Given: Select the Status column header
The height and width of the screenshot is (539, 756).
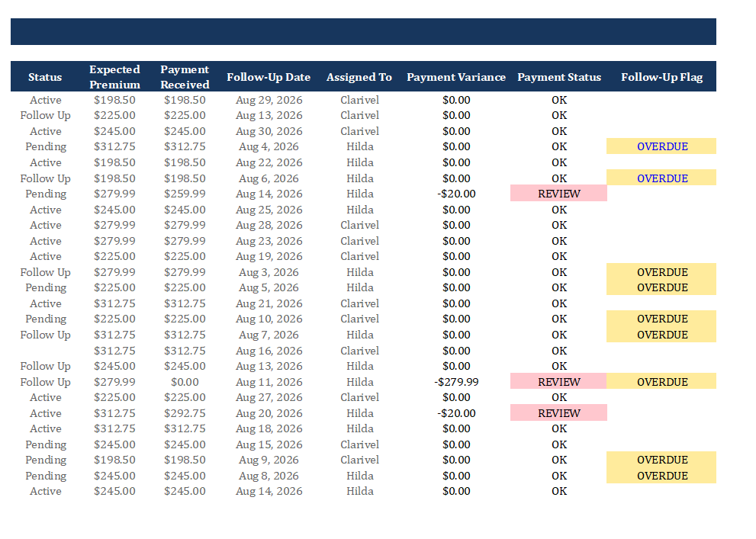Looking at the screenshot, I should click(x=45, y=76).
